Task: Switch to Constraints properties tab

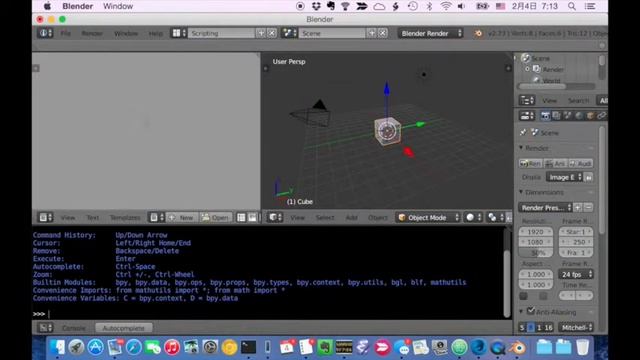Action: point(601,116)
